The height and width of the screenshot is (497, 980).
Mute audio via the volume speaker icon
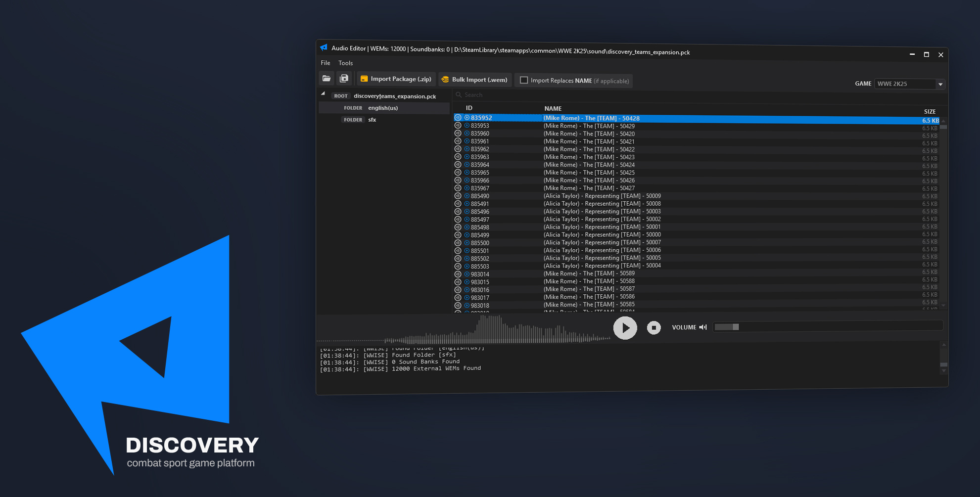(x=703, y=327)
